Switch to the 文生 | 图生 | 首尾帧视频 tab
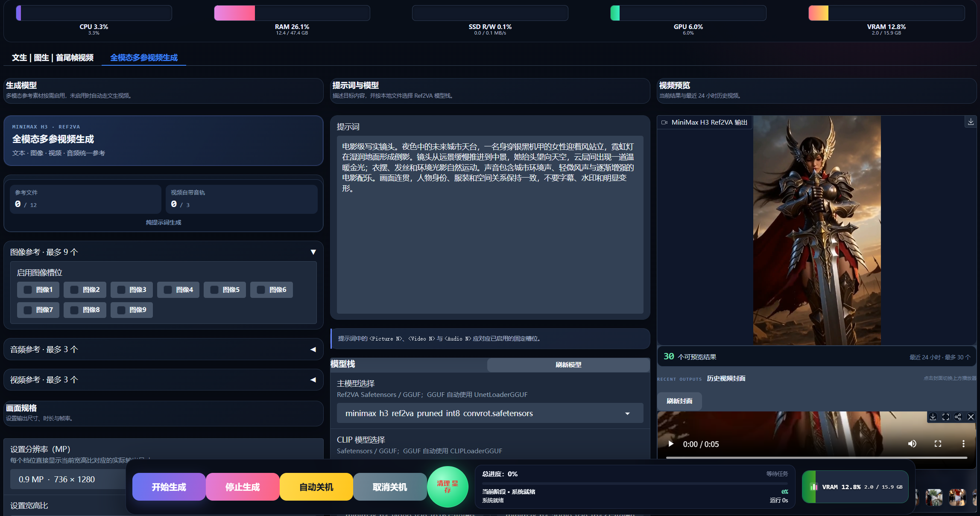 point(53,58)
